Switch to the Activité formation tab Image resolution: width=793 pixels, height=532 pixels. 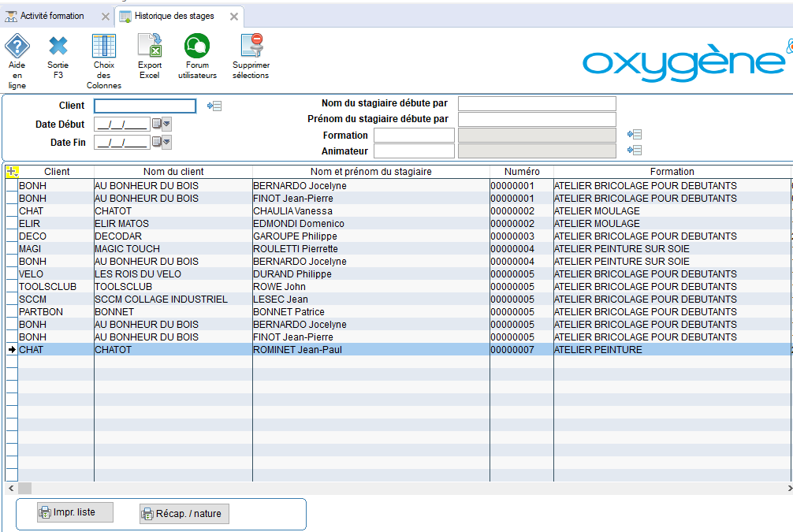tap(51, 16)
